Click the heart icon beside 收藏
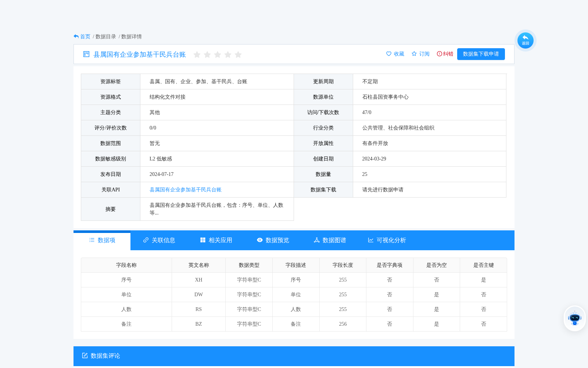This screenshot has height=368, width=588. pos(389,54)
